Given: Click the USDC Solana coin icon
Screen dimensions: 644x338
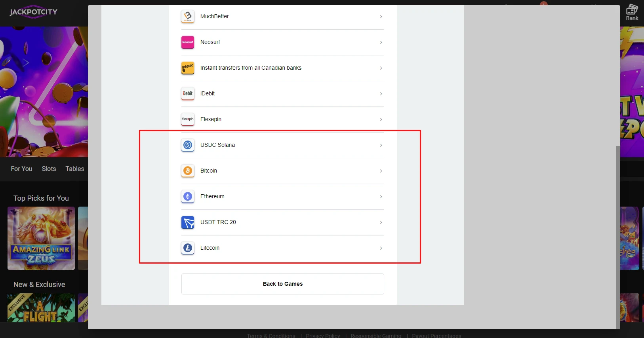Looking at the screenshot, I should (x=188, y=145).
